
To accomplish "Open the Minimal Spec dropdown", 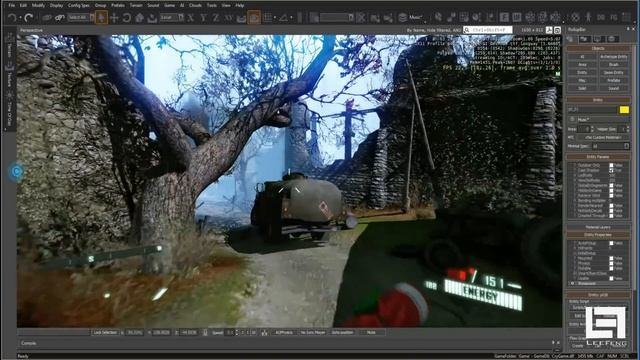I will [610, 146].
